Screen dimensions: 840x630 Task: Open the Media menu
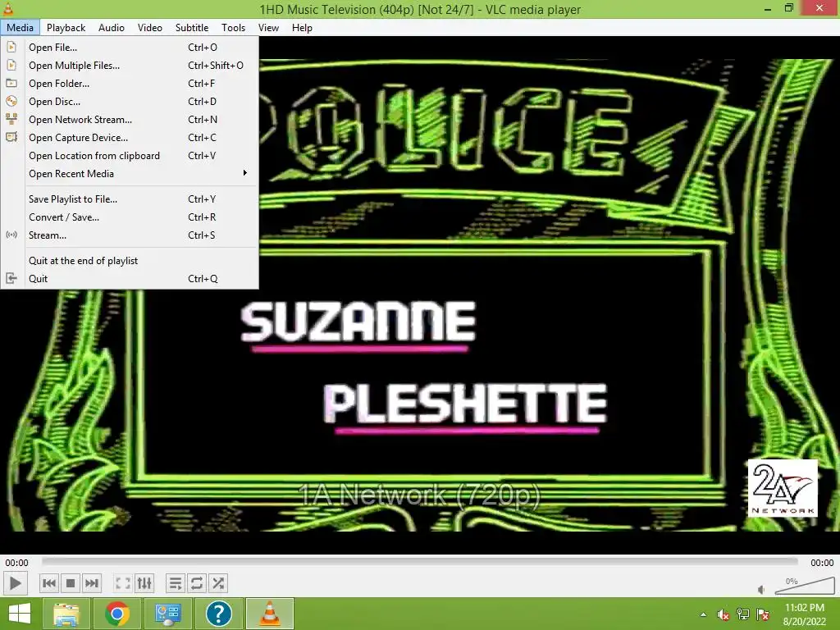(x=20, y=27)
